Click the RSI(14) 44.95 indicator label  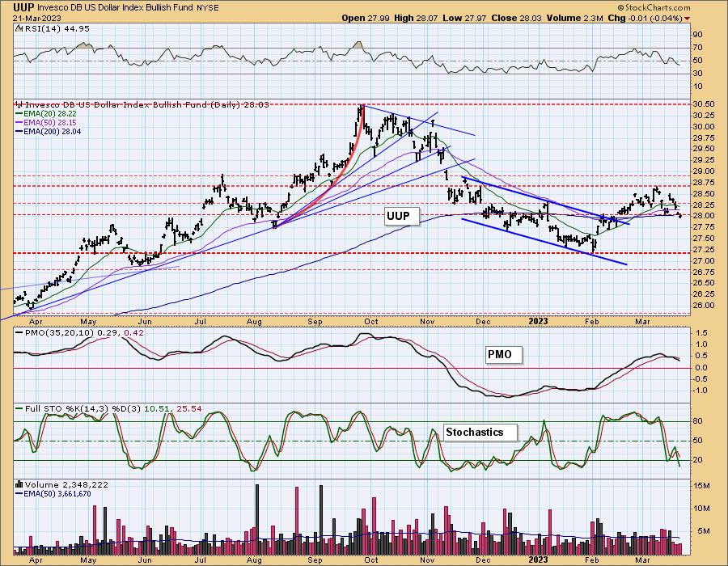click(x=56, y=28)
